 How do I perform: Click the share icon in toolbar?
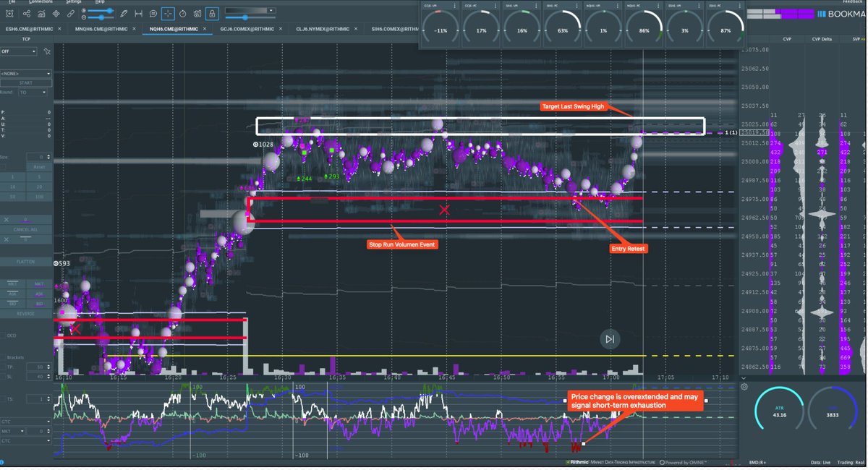27,14
